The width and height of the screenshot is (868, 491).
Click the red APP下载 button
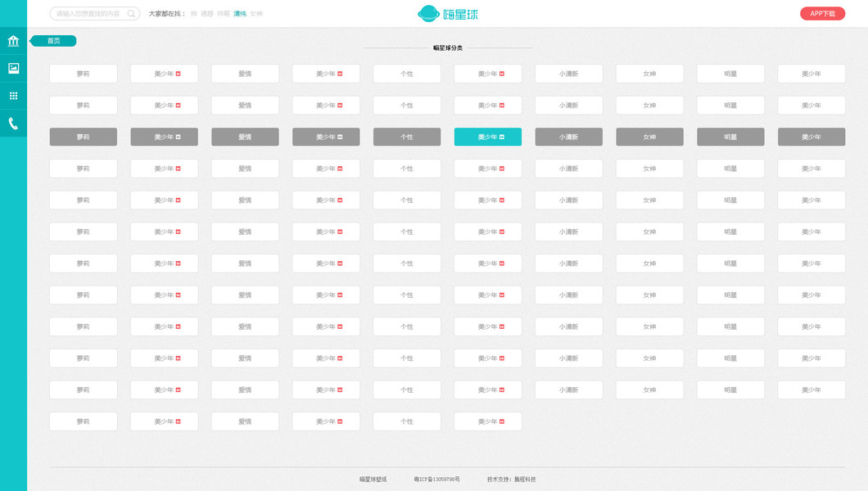click(822, 14)
